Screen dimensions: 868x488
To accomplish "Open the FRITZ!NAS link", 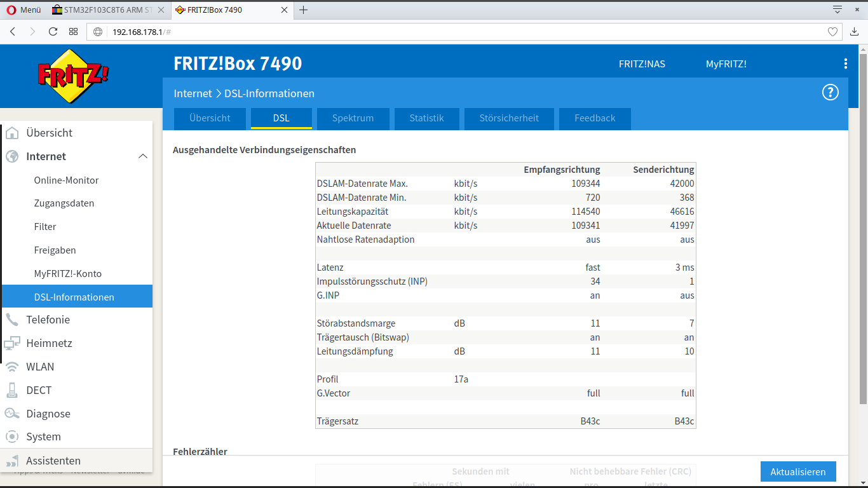I will (642, 64).
